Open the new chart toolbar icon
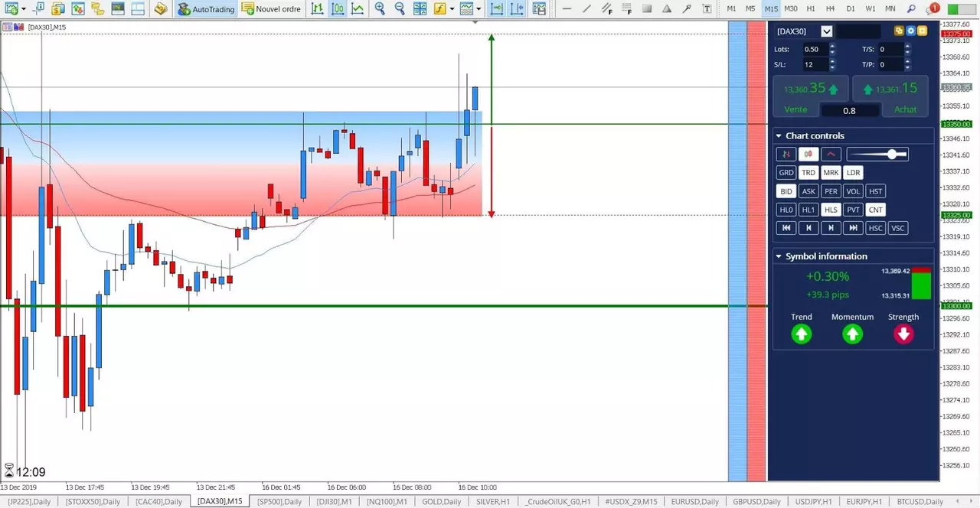The image size is (980, 508). (x=11, y=9)
